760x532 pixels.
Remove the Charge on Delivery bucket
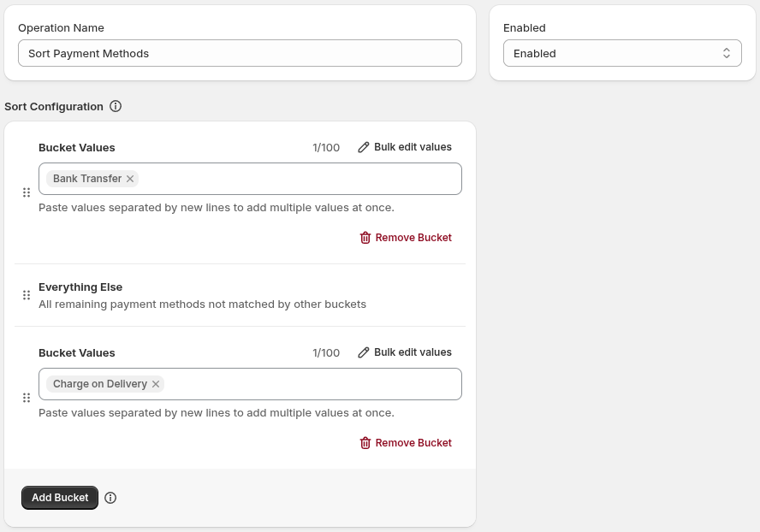pos(406,443)
